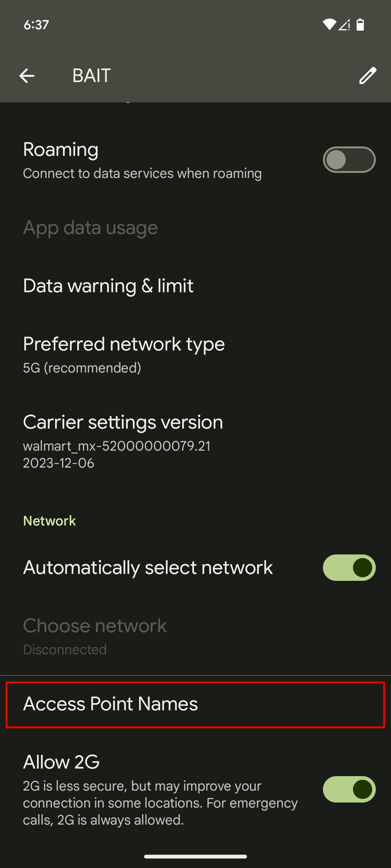
Task: Go back using the back arrow
Action: [x=27, y=75]
